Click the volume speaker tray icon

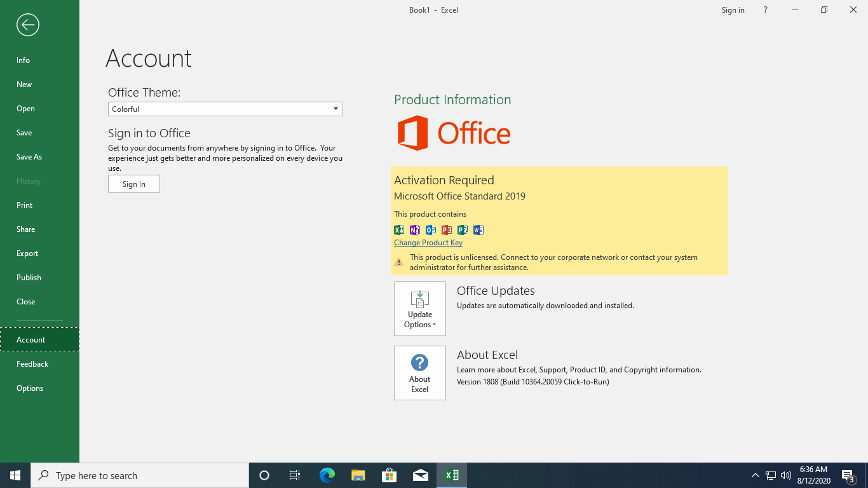786,475
